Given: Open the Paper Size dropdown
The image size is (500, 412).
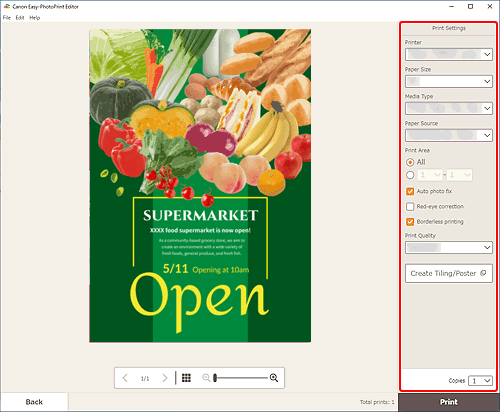Looking at the screenshot, I should point(449,81).
